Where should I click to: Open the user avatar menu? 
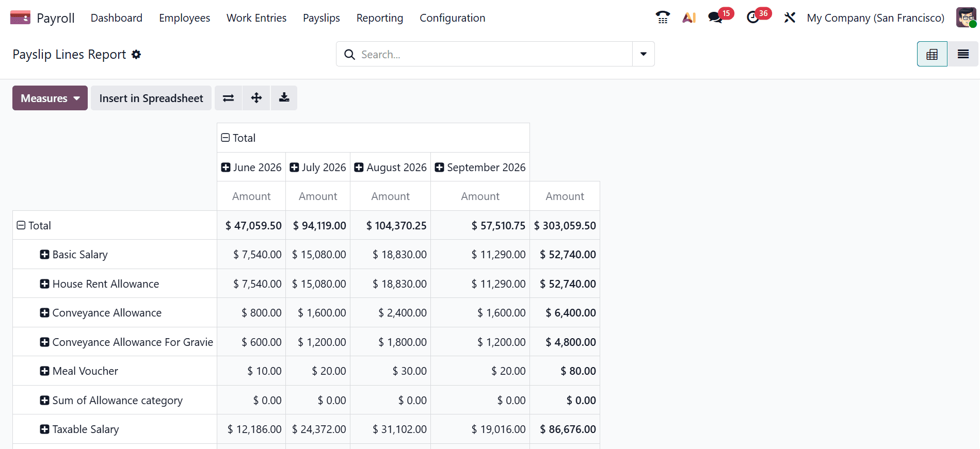tap(966, 18)
